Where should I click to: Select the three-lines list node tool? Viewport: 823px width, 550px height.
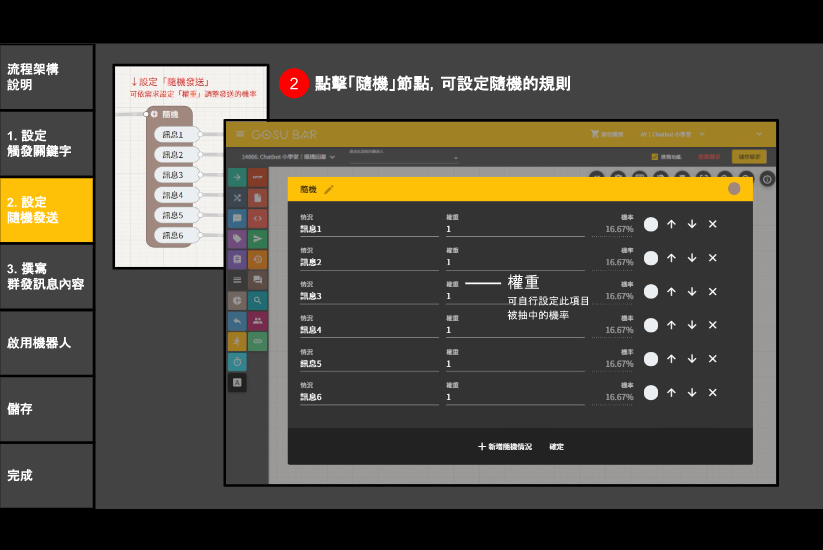[237, 280]
